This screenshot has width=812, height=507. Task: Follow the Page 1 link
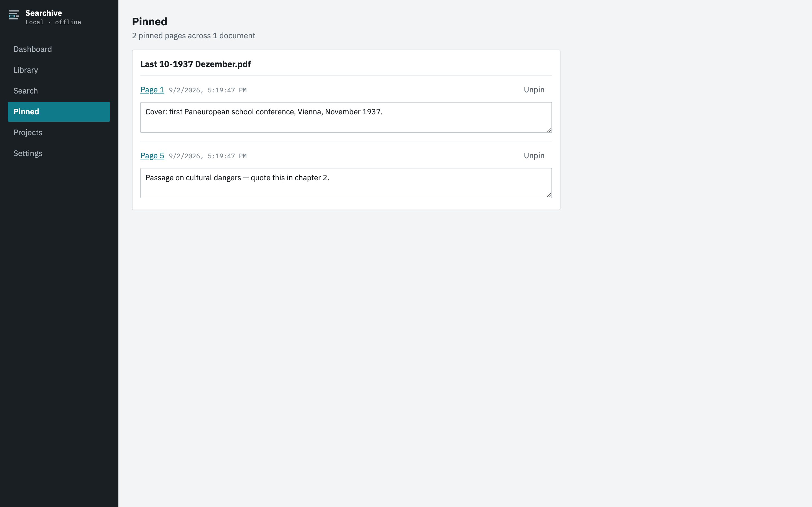pyautogui.click(x=152, y=90)
